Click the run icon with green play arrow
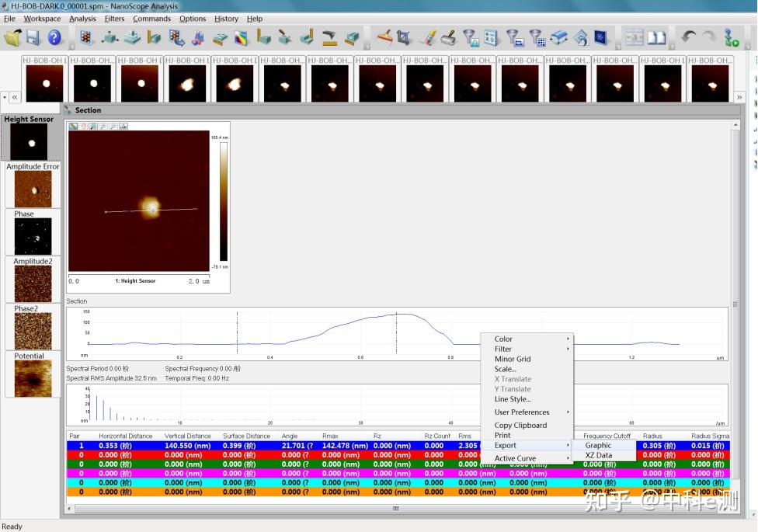 click(x=731, y=37)
